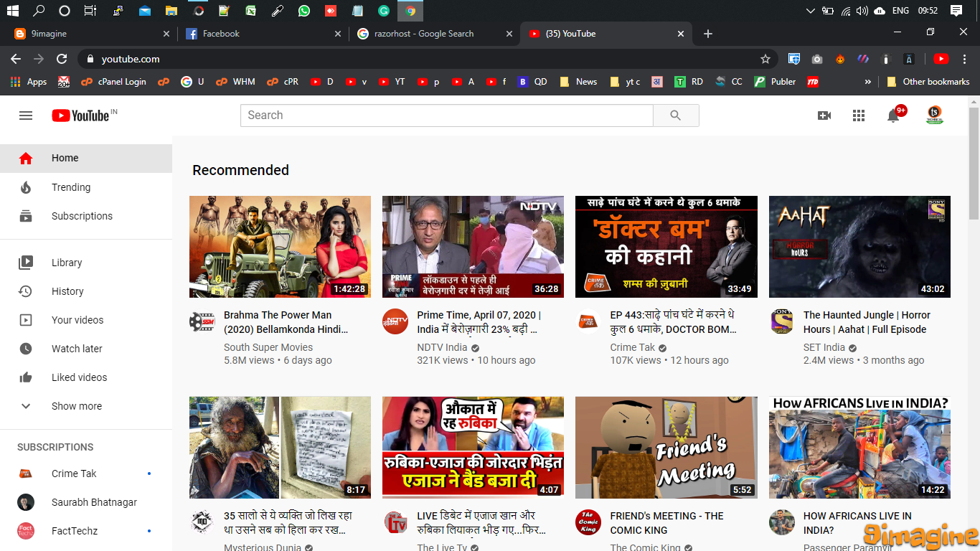Play the How Africans Live in India thumbnail
This screenshot has width=980, height=551.
tap(859, 448)
